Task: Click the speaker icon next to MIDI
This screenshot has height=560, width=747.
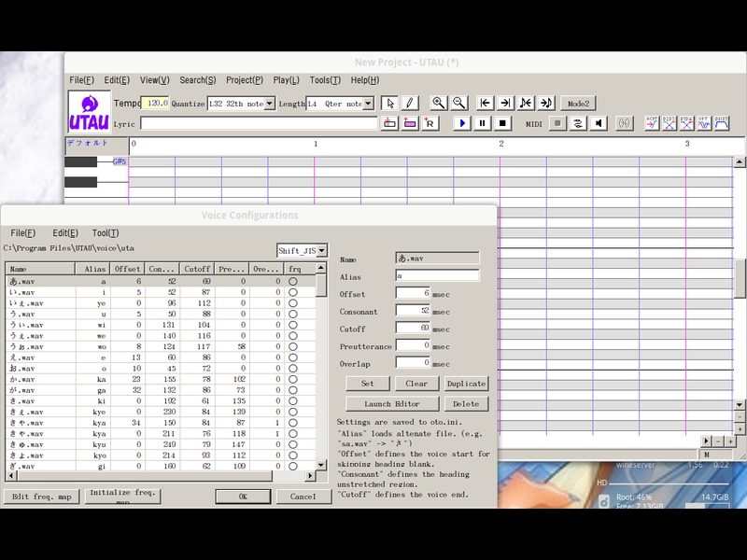Action: point(599,123)
